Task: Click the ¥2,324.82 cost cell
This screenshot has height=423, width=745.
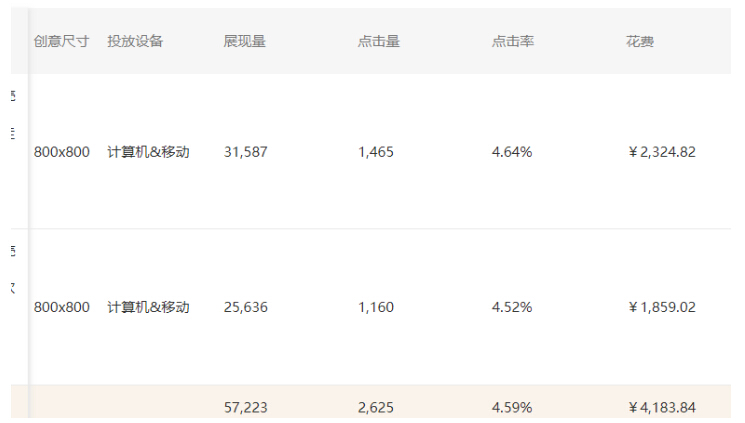Action: click(x=661, y=152)
